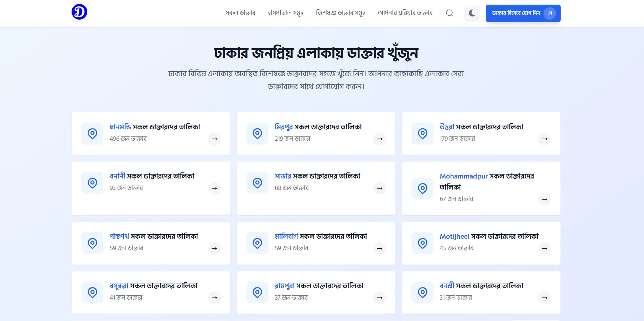Select আপনার এরিয়ার ডাক্তার in the navbar
This screenshot has height=321, width=644.
[405, 13]
